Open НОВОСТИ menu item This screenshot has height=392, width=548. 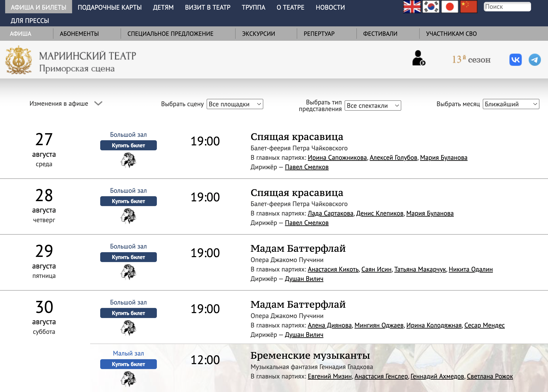click(330, 7)
